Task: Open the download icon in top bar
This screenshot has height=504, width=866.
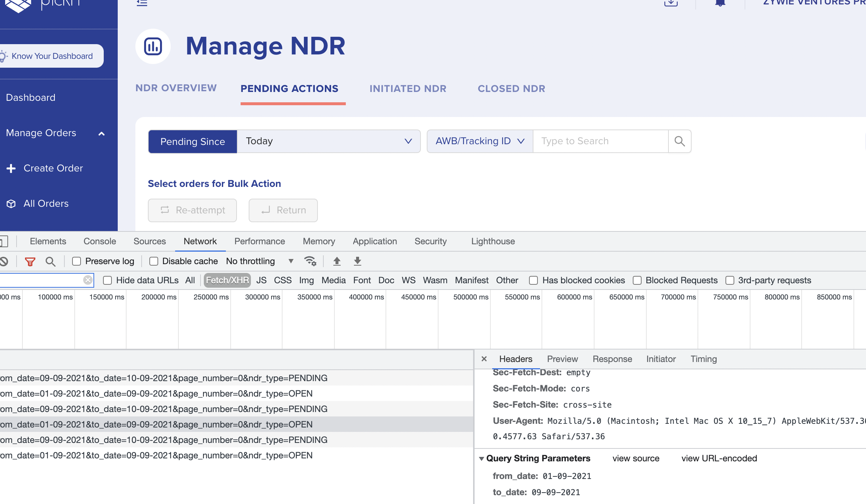Action: (x=671, y=3)
